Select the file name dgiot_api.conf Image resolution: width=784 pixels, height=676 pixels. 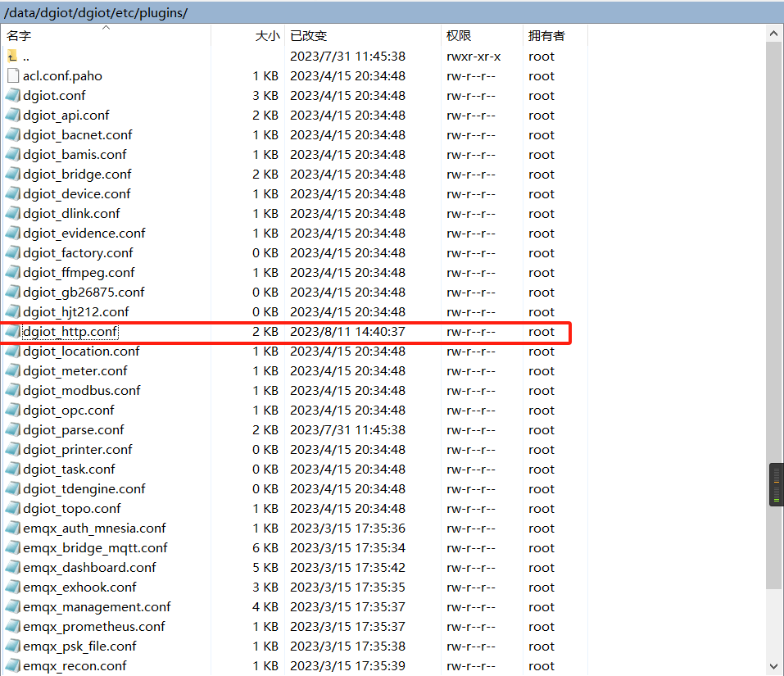tap(66, 115)
